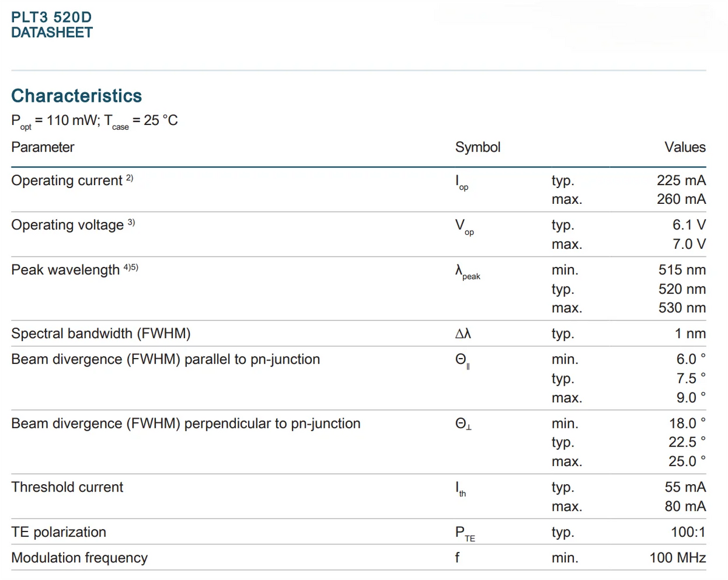Click the Spectral bandwidth (FWHM) row label
The width and height of the screenshot is (728, 580).
pos(101,334)
